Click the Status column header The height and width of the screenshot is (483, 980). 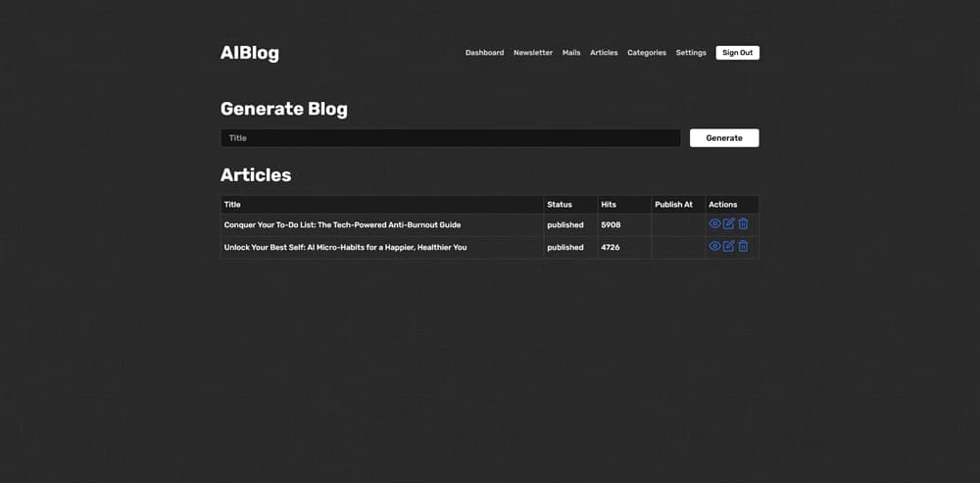tap(560, 205)
